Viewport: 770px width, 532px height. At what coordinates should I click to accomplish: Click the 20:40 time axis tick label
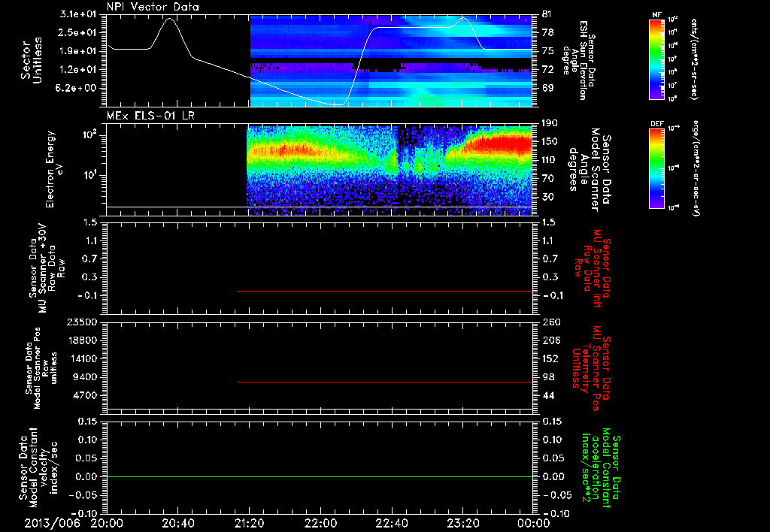pyautogui.click(x=178, y=523)
